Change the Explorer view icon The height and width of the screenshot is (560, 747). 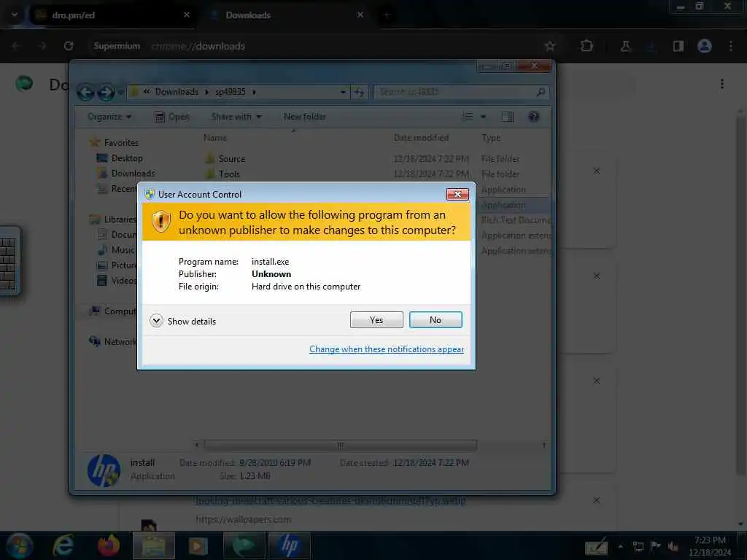[468, 117]
